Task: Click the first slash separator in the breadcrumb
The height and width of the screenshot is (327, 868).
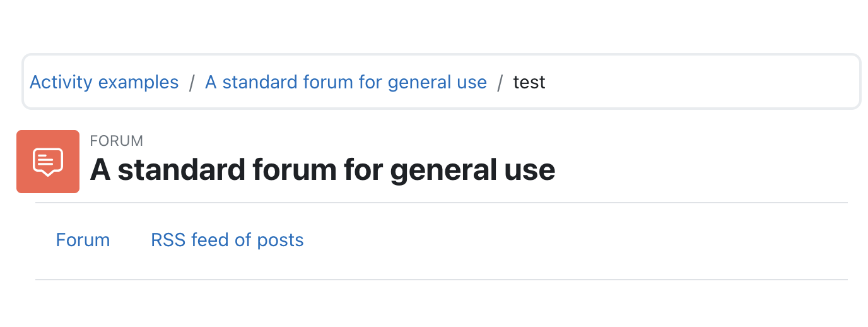Action: point(192,83)
